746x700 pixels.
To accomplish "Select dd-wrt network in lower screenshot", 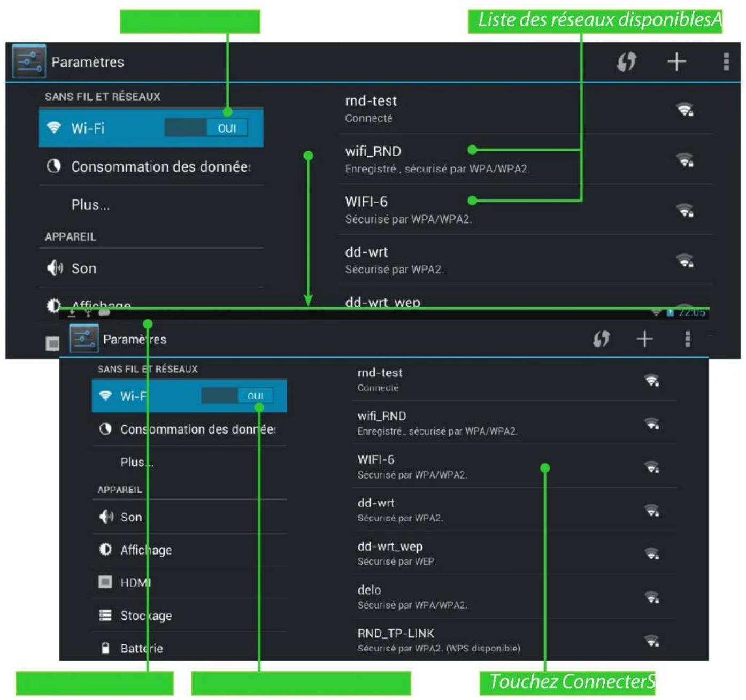I will pos(514,510).
